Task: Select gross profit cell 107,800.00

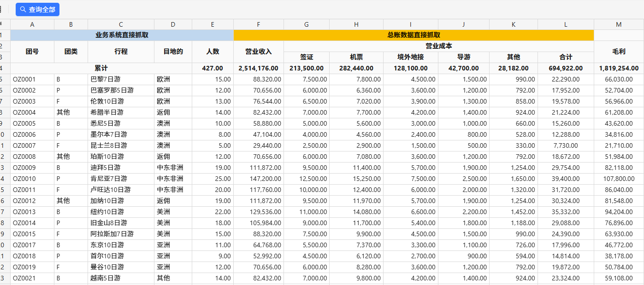Action: pyautogui.click(x=619, y=179)
